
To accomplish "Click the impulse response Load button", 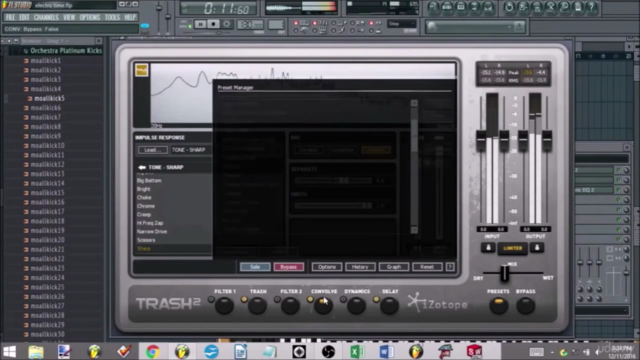I will [152, 150].
